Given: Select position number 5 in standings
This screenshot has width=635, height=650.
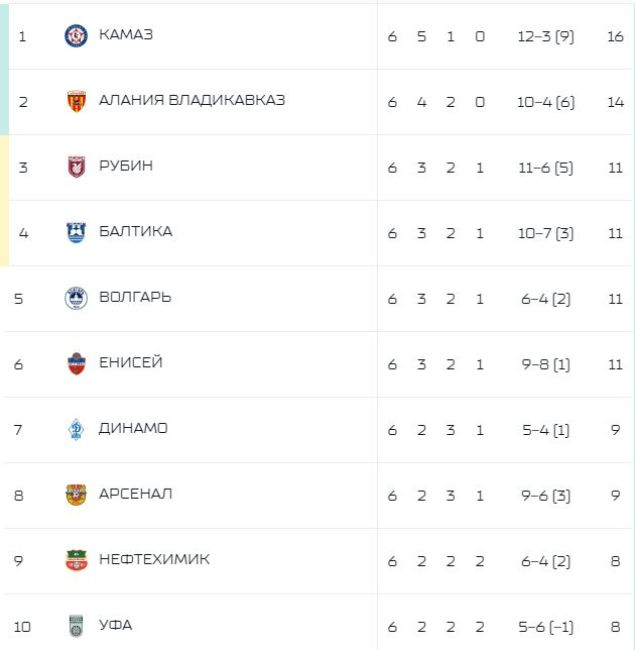Looking at the screenshot, I should (20, 298).
